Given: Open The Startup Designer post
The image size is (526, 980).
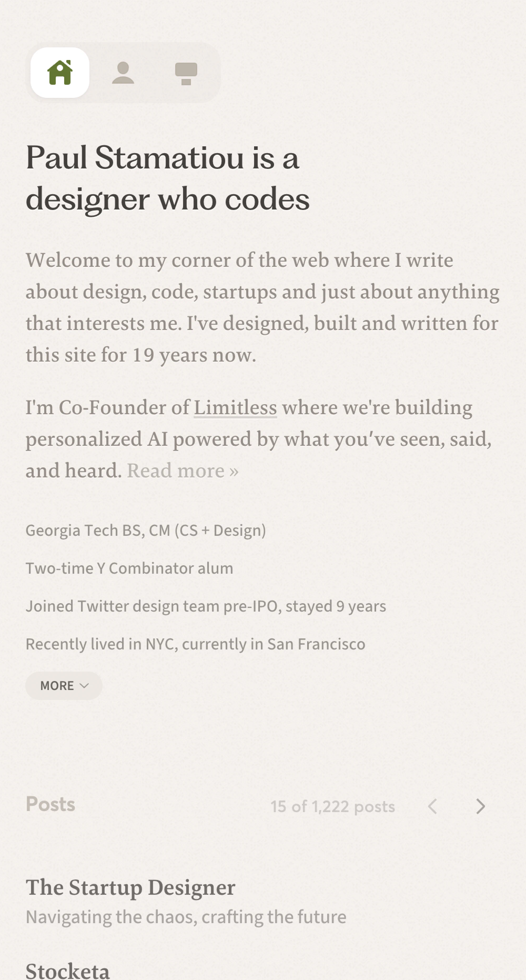Looking at the screenshot, I should click(130, 887).
